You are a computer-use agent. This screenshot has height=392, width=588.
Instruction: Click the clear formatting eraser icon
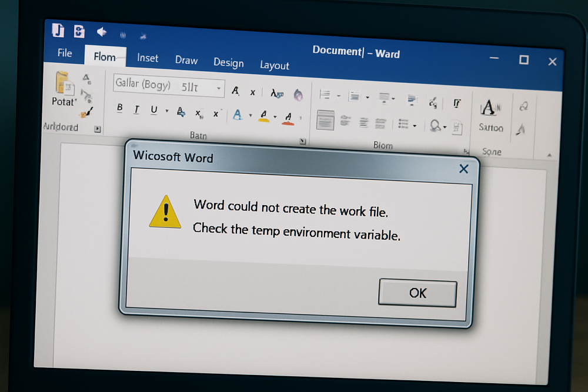click(x=298, y=95)
